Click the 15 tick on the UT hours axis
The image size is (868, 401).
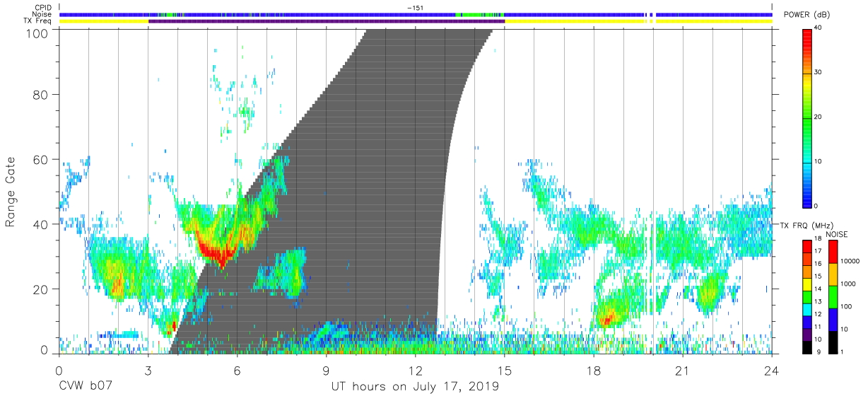tap(505, 370)
